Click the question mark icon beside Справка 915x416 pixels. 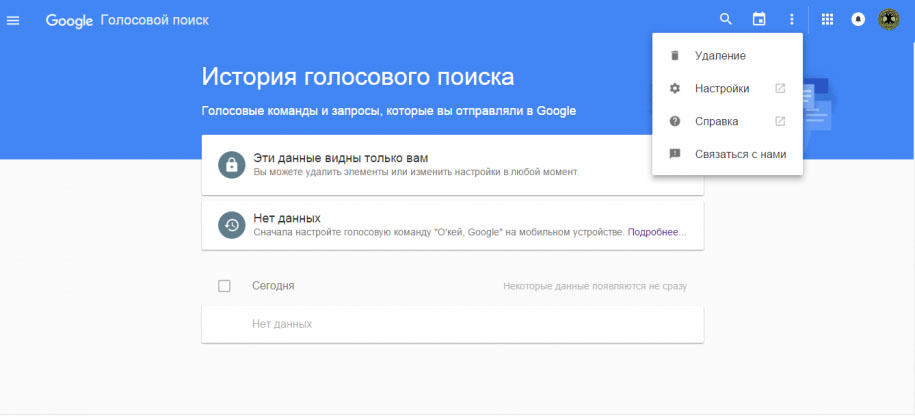tap(675, 121)
